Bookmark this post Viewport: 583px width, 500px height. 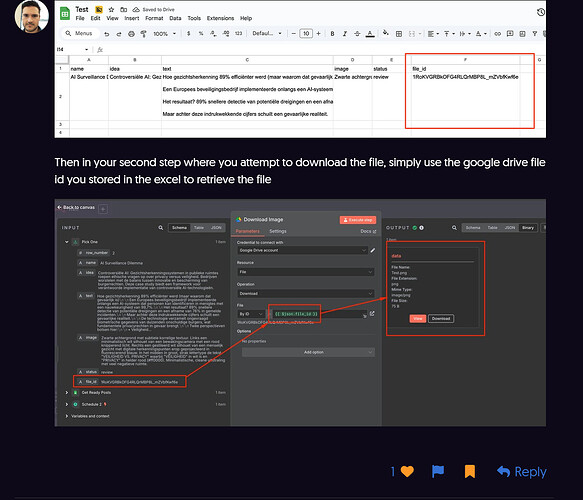(x=470, y=471)
